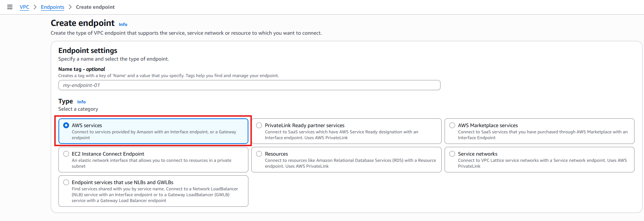This screenshot has width=644, height=221.
Task: Choose the Service networks radio button
Action: click(452, 154)
